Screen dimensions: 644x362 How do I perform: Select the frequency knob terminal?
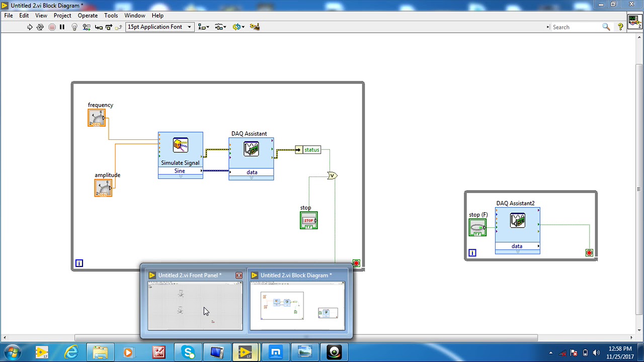pos(97,118)
